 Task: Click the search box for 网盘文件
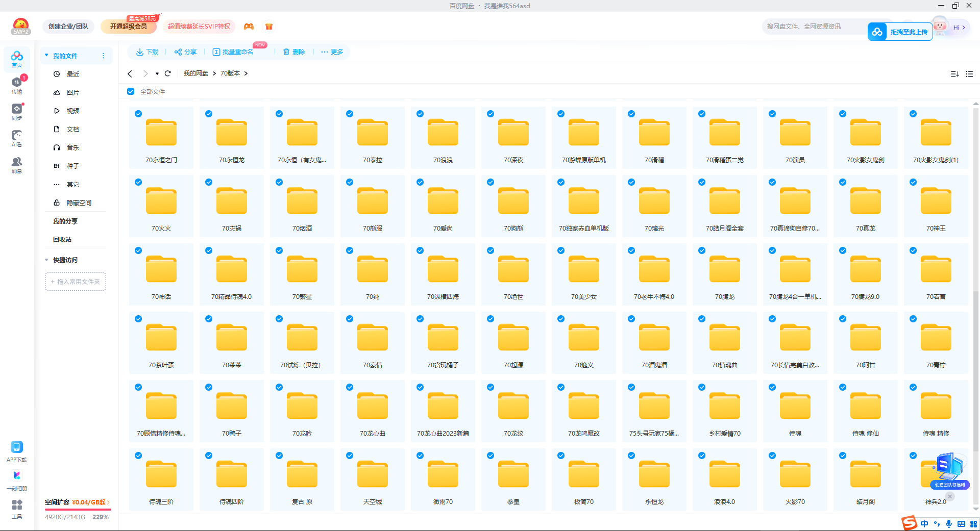point(812,27)
